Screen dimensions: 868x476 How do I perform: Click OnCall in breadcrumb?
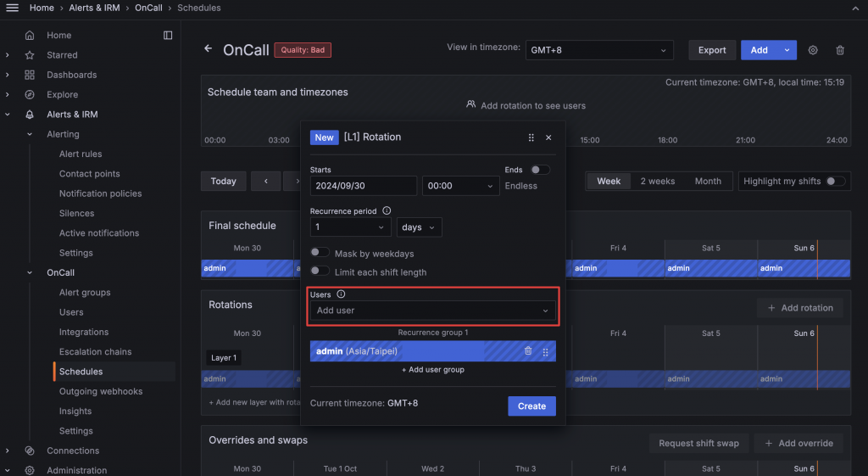[x=148, y=8]
